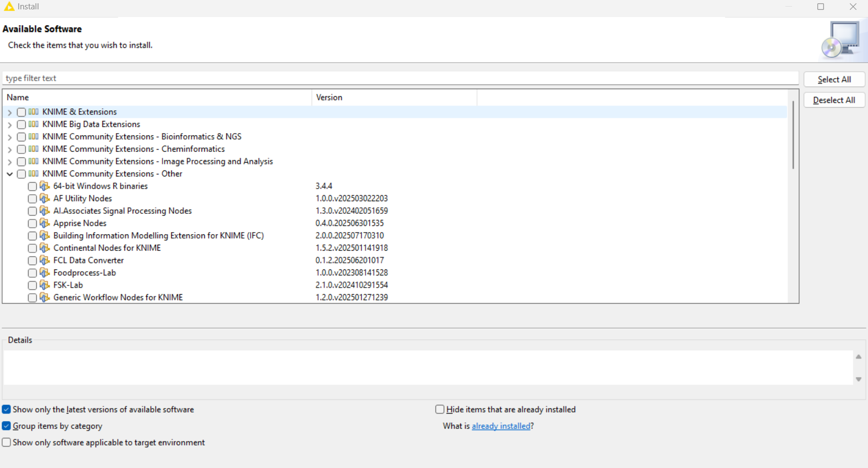The image size is (868, 468).
Task: Check Show only software applicable to target environment
Action: pos(7,443)
